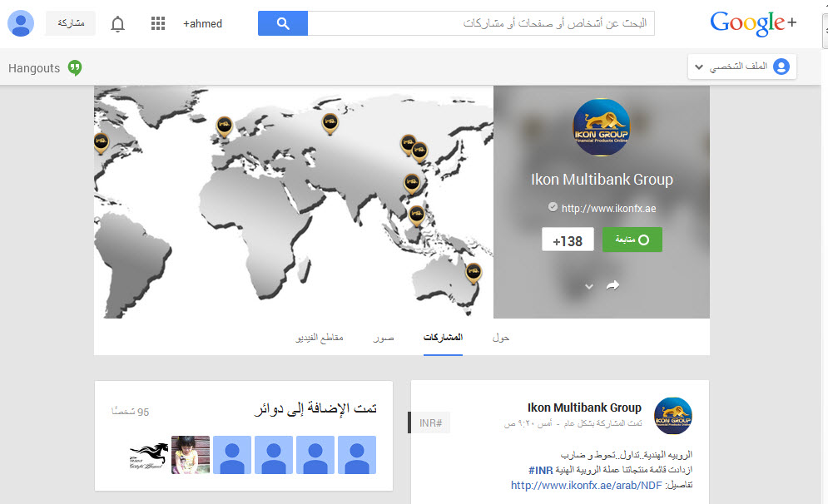
Task: Open the الملف الشخصي dropdown menu
Action: [x=742, y=67]
